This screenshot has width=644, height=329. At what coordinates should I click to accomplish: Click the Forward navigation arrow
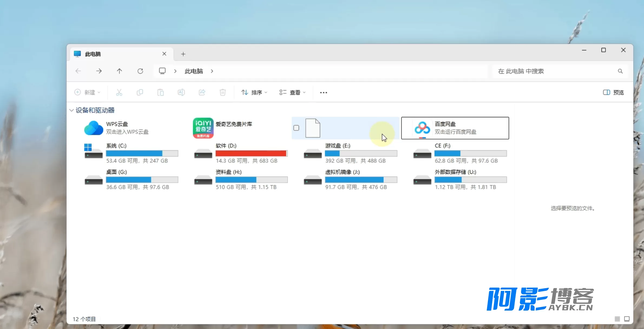99,71
